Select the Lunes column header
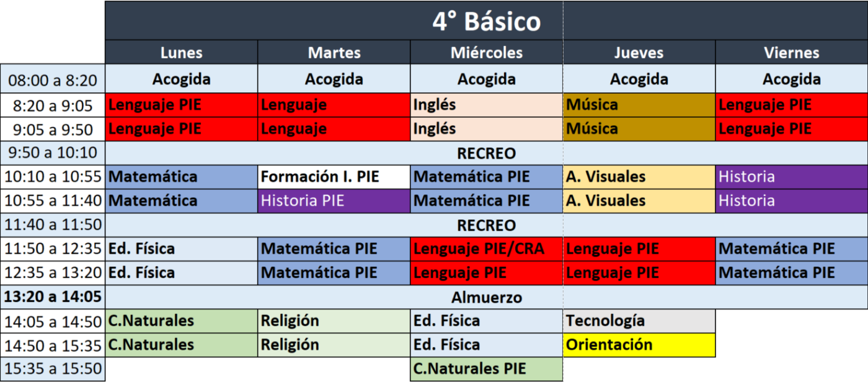The image size is (868, 382). 181,53
